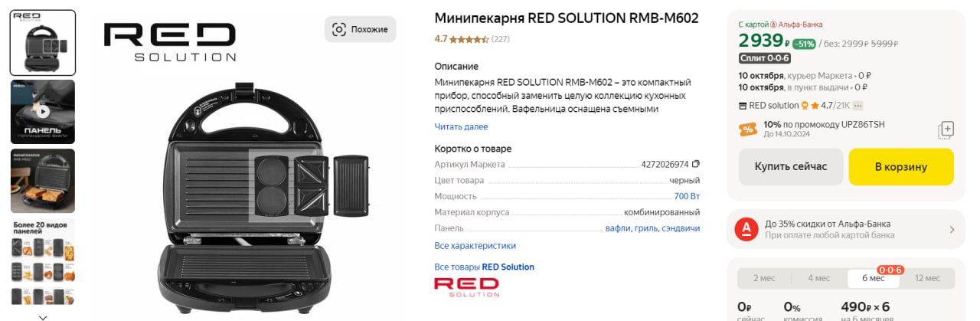The image size is (980, 321).
Task: Select the 2 мес installment option
Action: coord(765,278)
